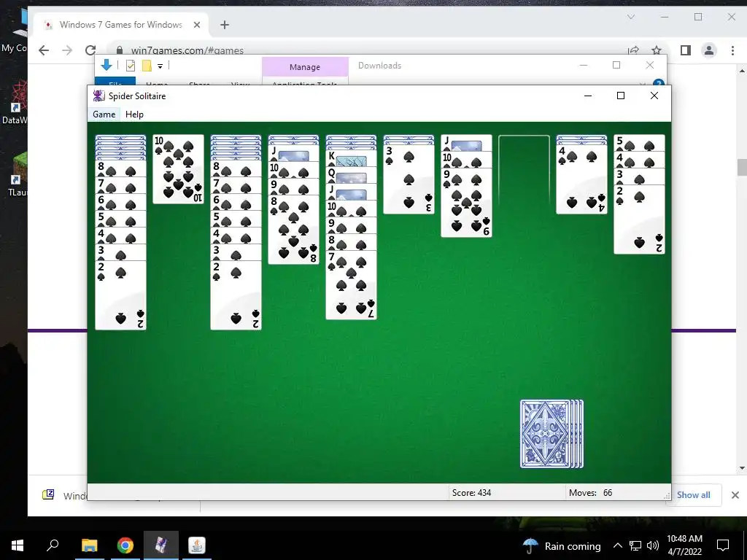Click the Moves counter in the status bar
The image size is (747, 560).
[x=590, y=493]
